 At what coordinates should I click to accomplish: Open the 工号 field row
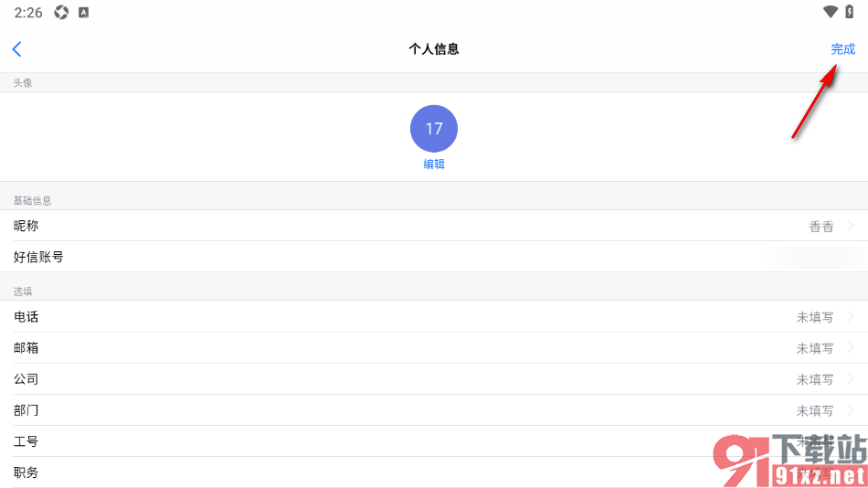point(434,441)
